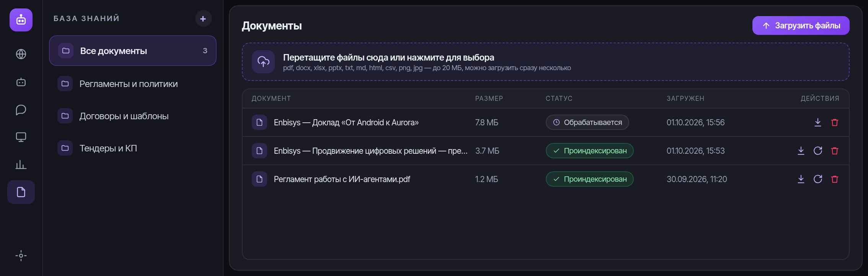
Task: Click the «ДЕЙСТВИЯ» column header
Action: 820,99
